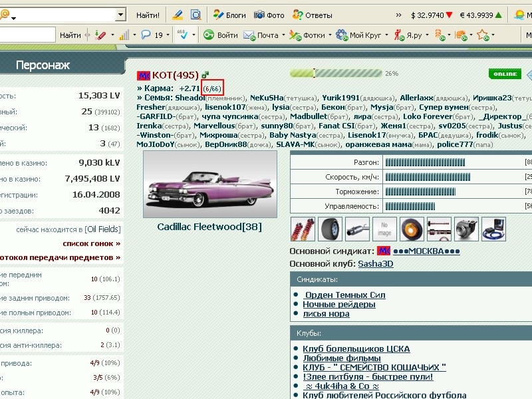The image size is (532, 399).
Task: Click the red coilover suspension part icon
Action: click(303, 229)
